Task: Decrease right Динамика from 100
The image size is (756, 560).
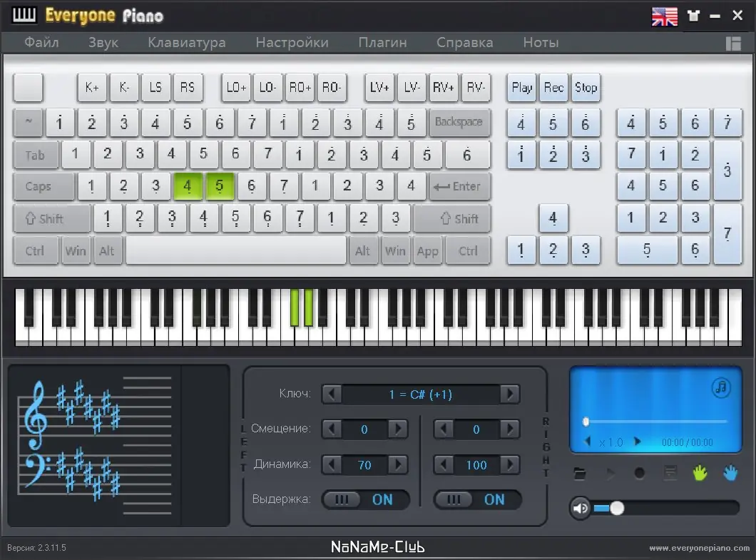Action: (x=444, y=465)
